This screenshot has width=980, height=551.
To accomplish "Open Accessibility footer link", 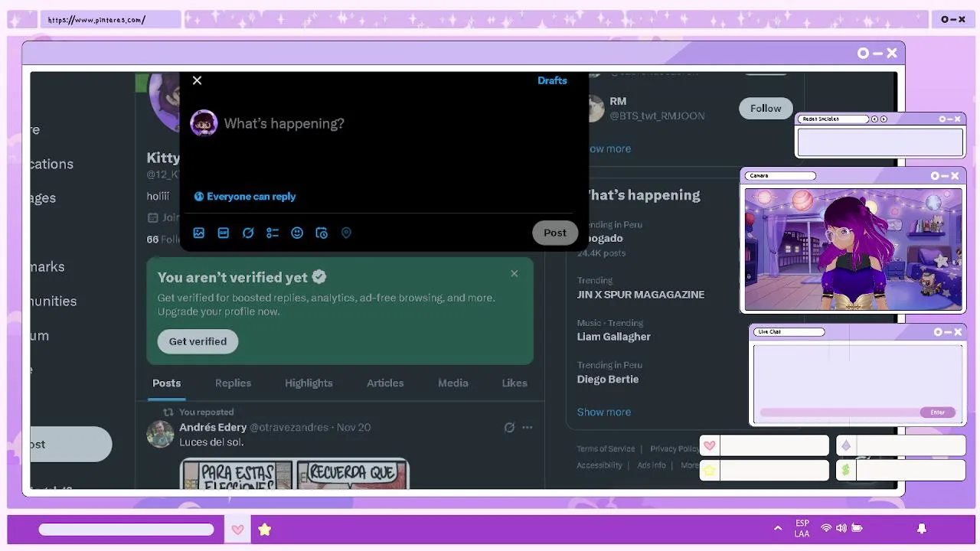I will [599, 465].
